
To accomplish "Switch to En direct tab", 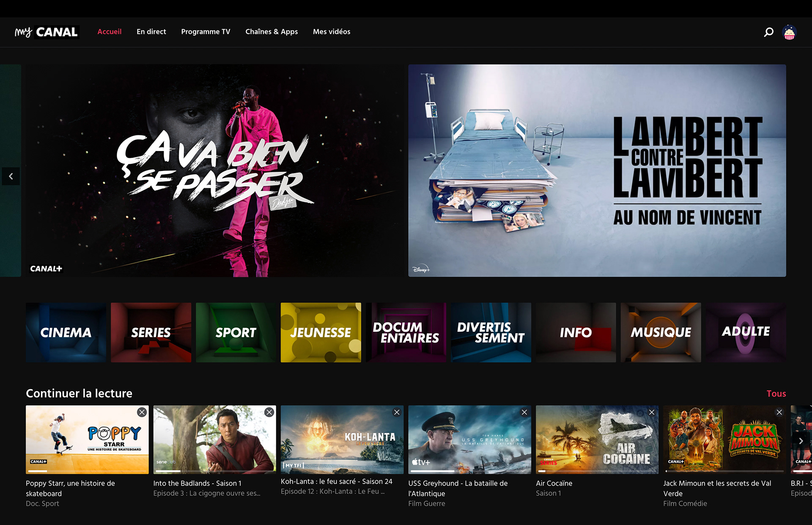I will pos(151,32).
